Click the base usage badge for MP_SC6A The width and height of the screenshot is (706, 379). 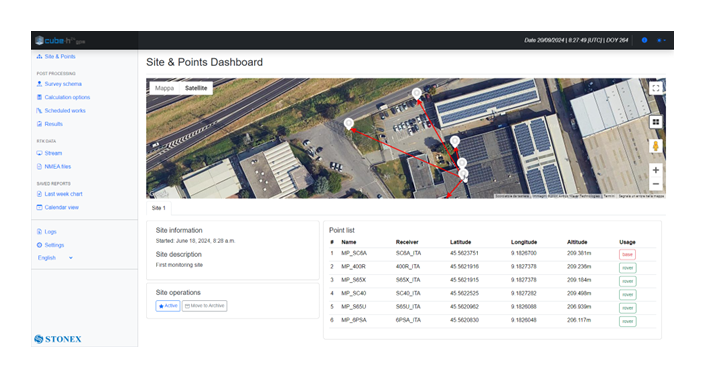click(627, 254)
